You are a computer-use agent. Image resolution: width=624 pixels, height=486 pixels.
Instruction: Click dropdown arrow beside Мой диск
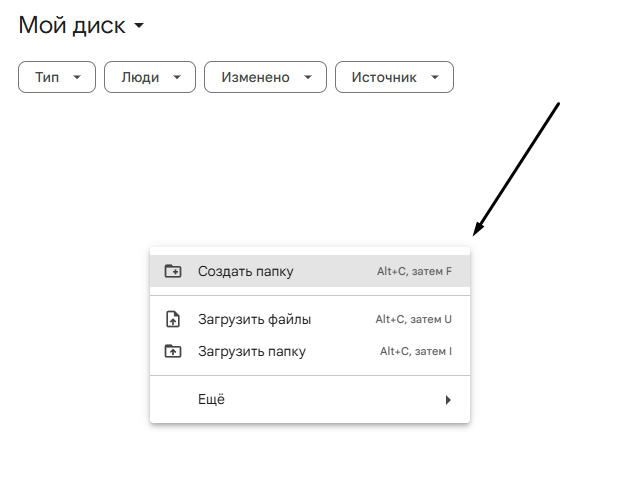click(139, 26)
